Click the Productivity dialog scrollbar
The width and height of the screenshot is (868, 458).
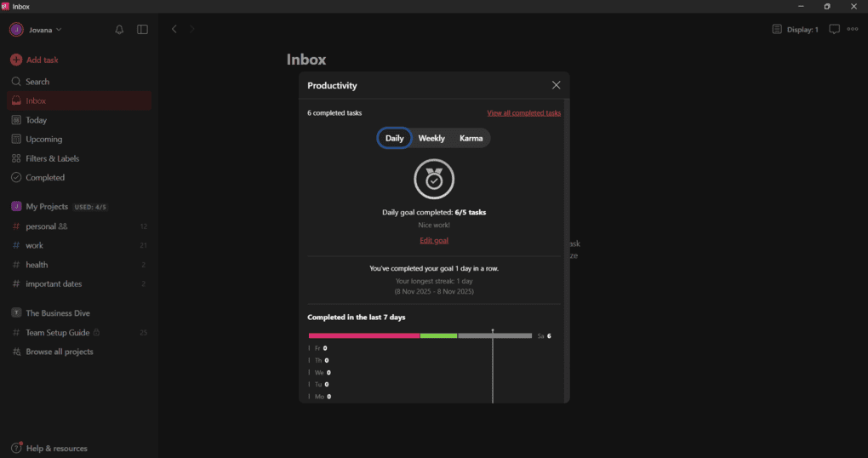click(x=567, y=251)
